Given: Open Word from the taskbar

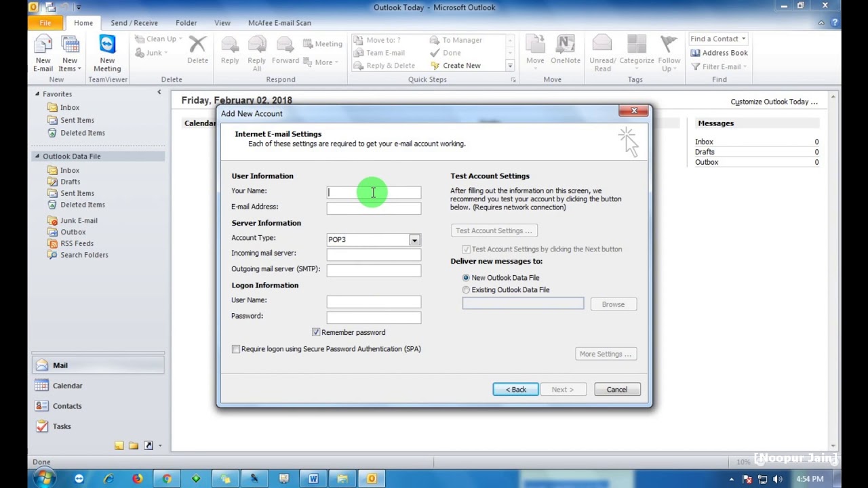Looking at the screenshot, I should tap(313, 479).
